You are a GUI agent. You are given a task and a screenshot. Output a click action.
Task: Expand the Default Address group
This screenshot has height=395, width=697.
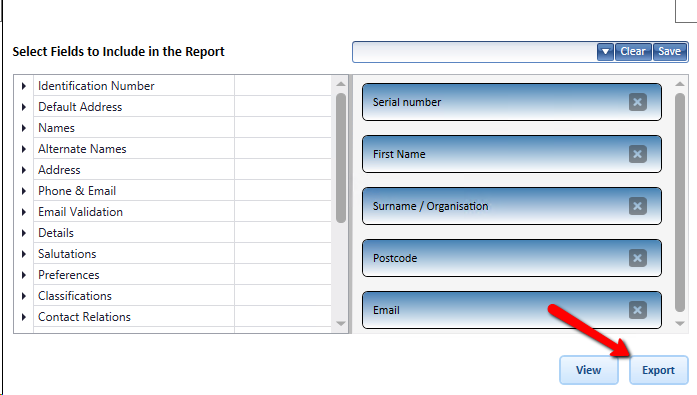tap(24, 107)
